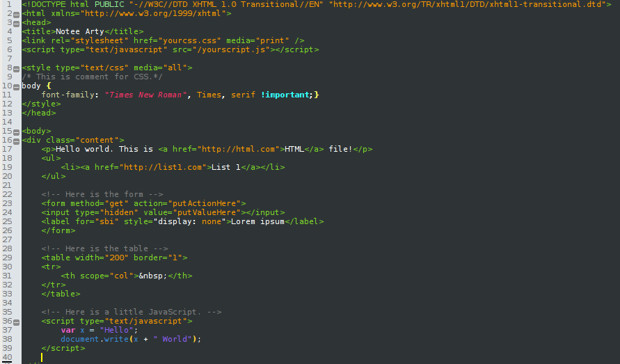Click the "var" keyword on line 37
This screenshot has width=620, height=364.
68,330
